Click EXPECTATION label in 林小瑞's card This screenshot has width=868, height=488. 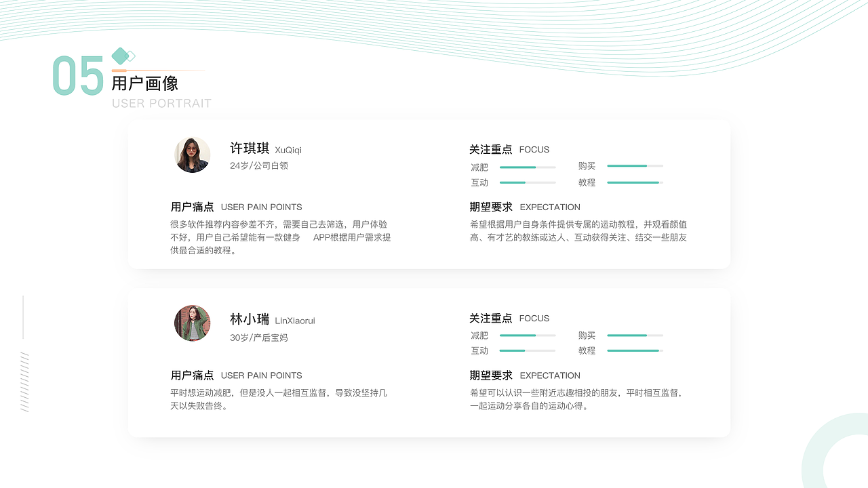click(x=550, y=375)
